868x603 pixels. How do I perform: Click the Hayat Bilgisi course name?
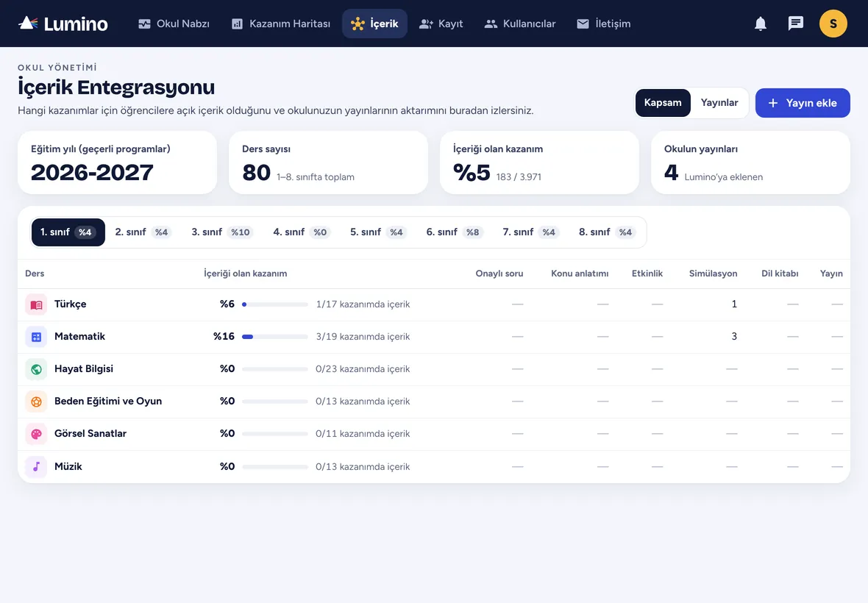(84, 369)
